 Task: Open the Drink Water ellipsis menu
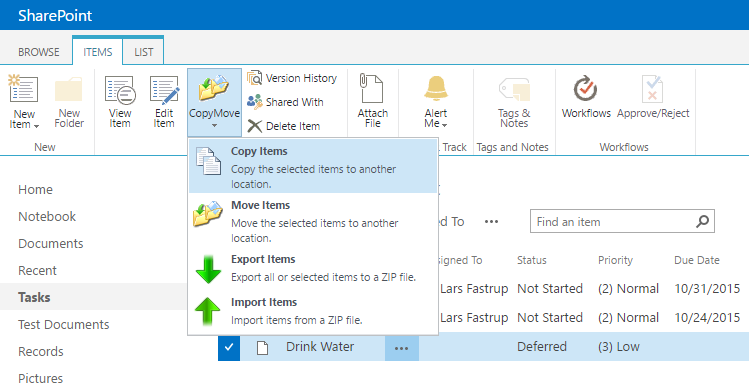(x=402, y=347)
